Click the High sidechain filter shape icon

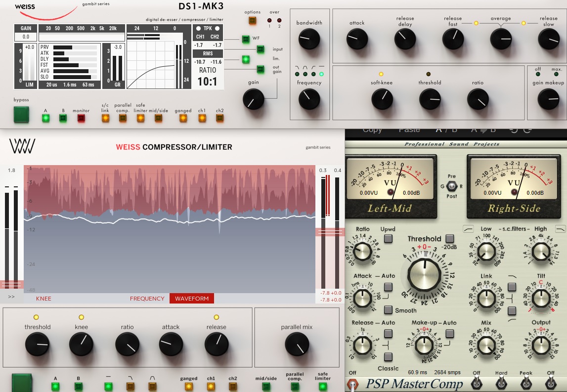560,229
